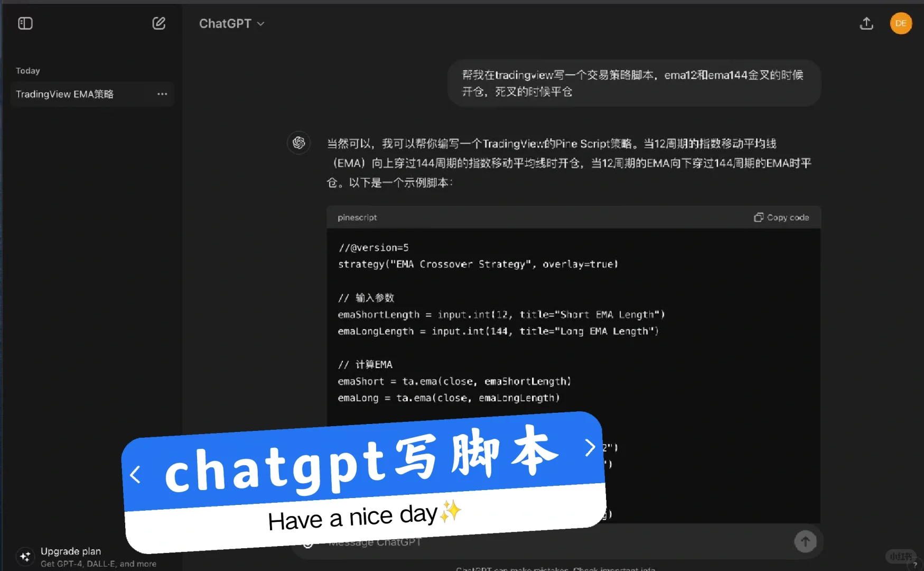The image size is (924, 571).
Task: Click the send message arrow button
Action: (x=805, y=541)
